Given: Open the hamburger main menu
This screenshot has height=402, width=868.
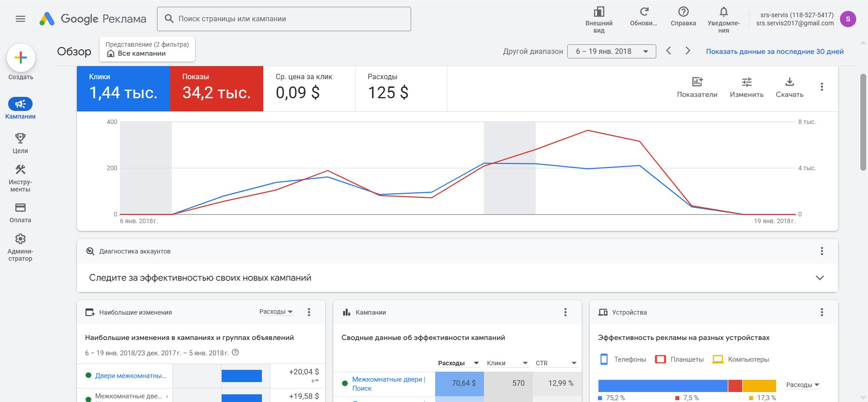Looking at the screenshot, I should 20,19.
